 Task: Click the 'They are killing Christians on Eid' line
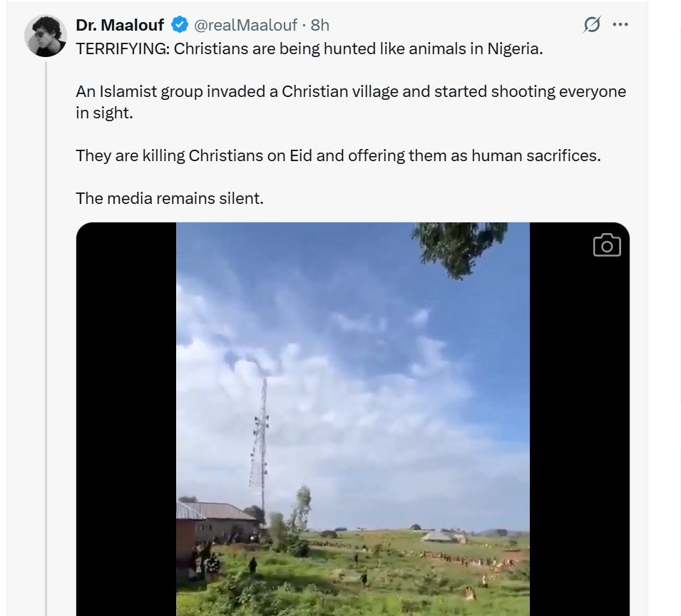point(338,155)
